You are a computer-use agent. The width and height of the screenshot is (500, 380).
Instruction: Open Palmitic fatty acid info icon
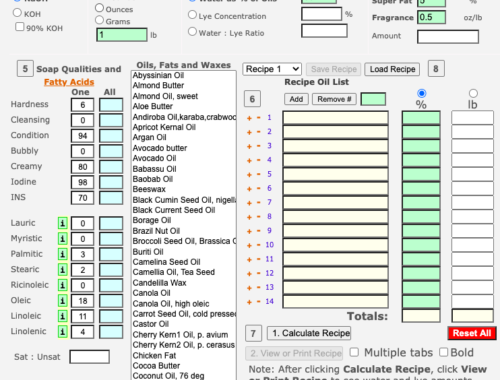(63, 254)
